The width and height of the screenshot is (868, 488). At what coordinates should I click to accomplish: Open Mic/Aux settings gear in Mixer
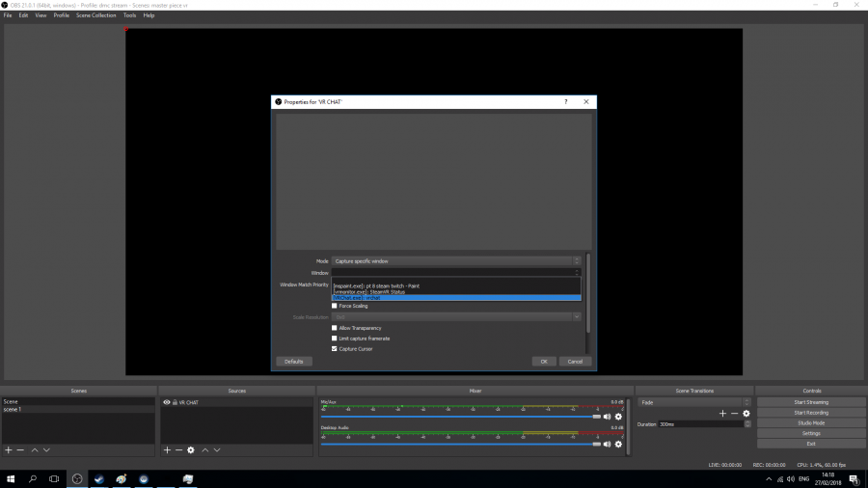[618, 417]
